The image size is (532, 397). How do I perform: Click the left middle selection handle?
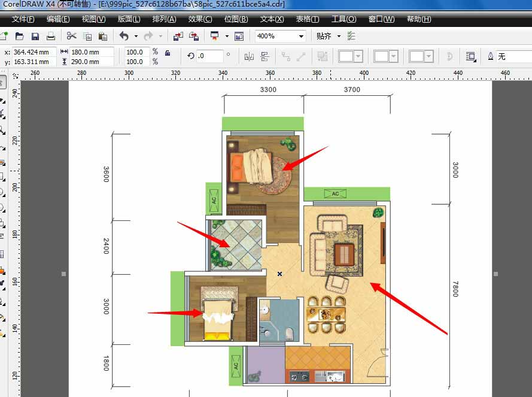pyautogui.click(x=64, y=274)
